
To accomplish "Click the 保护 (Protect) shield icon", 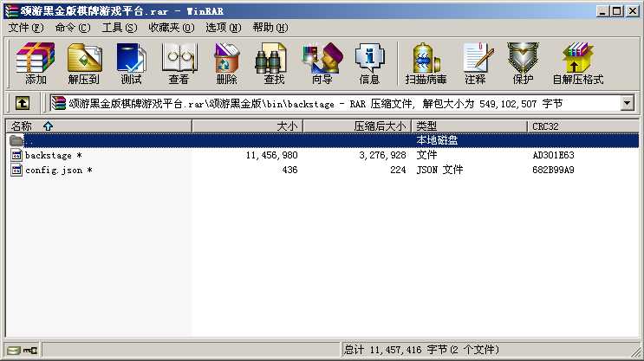I will [523, 63].
